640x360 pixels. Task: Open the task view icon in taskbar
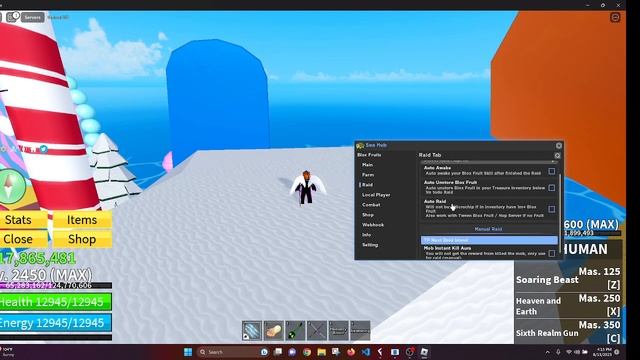coord(278,352)
